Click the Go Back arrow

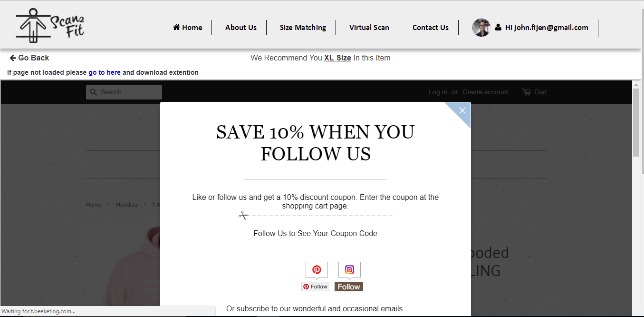[x=13, y=58]
